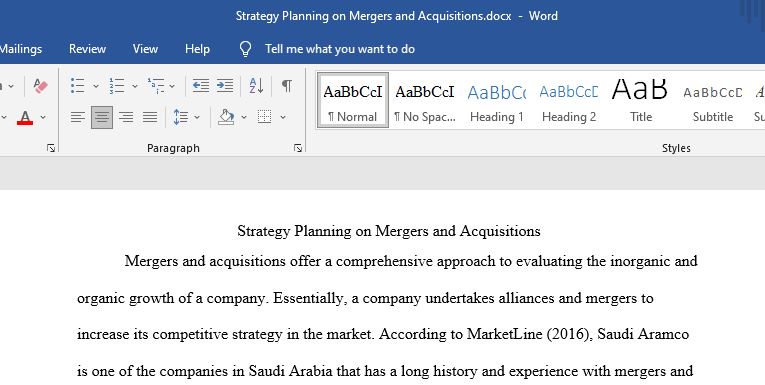Click the Clear All Formatting eraser icon

40,86
